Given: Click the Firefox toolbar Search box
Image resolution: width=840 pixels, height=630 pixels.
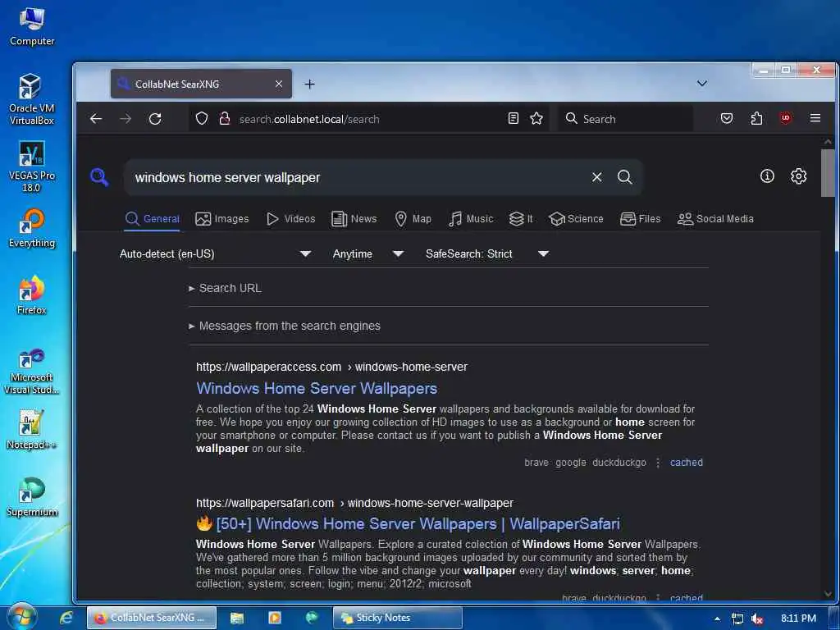Looking at the screenshot, I should (x=626, y=118).
